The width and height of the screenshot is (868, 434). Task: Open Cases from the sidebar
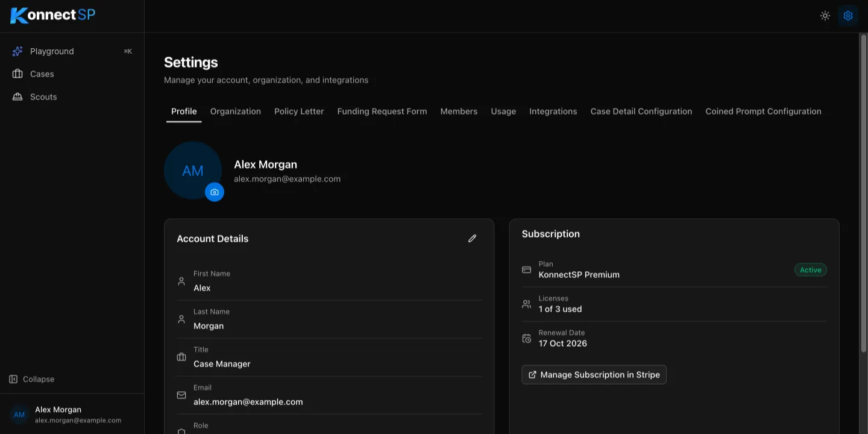pyautogui.click(x=72, y=74)
